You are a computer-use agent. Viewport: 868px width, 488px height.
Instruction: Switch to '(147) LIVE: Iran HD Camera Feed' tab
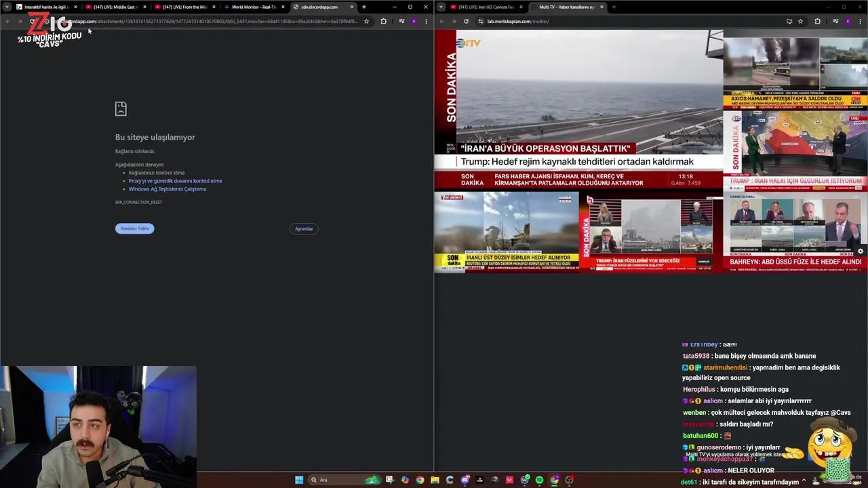[x=486, y=7]
